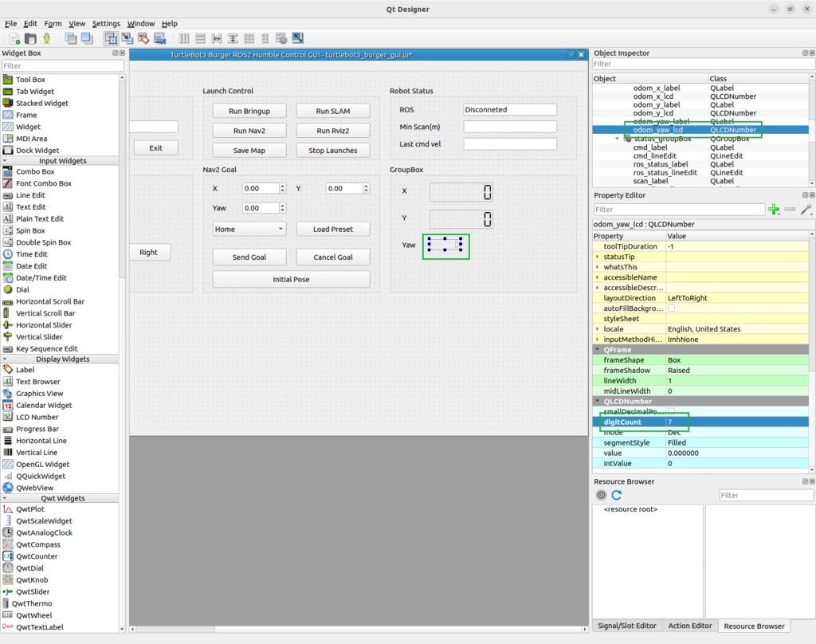Screen dimensions: 816x644
Task: Apply Lay Out Horizontally in Splitter icon
Action: click(217, 38)
